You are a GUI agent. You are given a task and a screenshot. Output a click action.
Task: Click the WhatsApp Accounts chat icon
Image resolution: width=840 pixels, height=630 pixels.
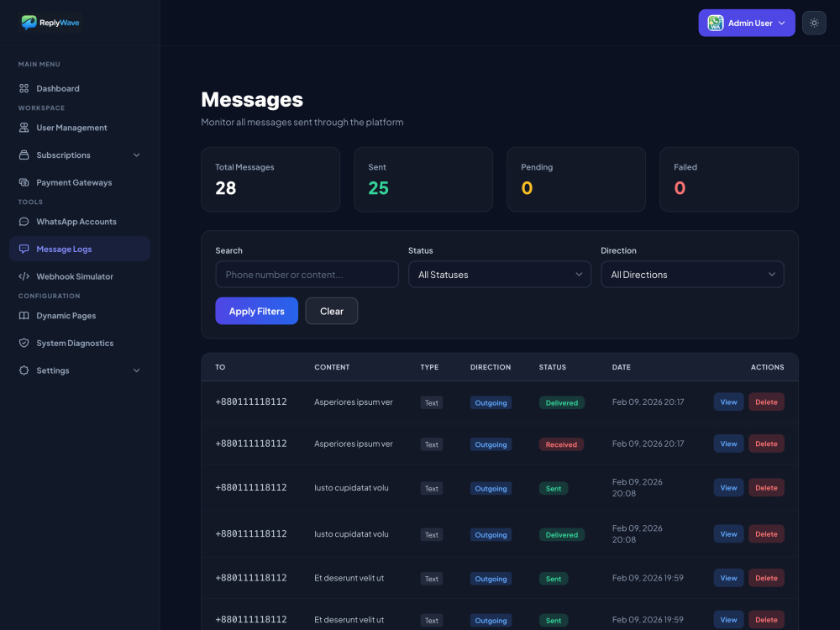[24, 221]
